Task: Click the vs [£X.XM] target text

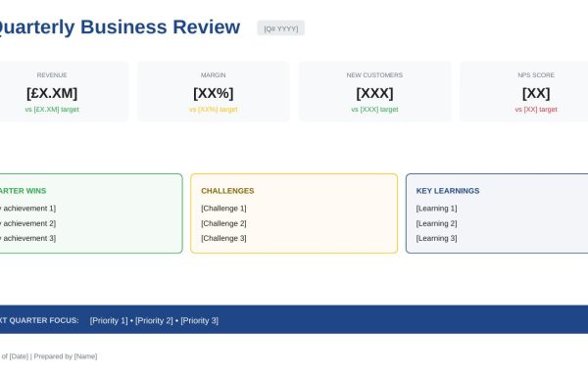Action: [52, 110]
